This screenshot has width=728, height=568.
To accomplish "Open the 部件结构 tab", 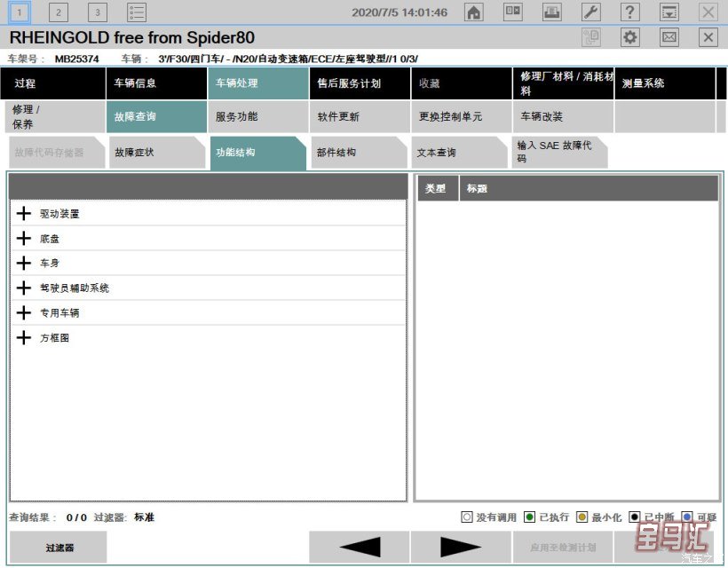I will pyautogui.click(x=359, y=153).
